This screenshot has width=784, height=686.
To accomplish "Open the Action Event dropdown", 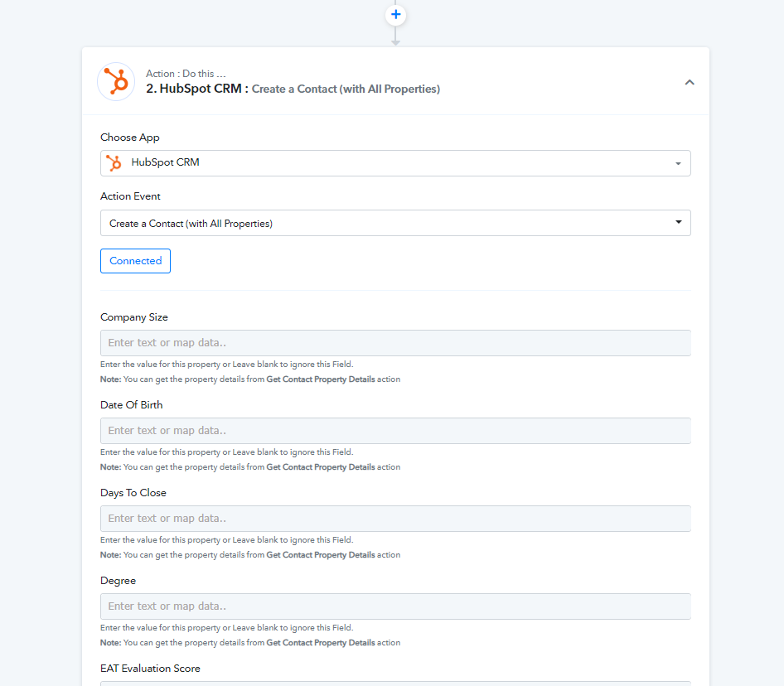I will click(395, 223).
